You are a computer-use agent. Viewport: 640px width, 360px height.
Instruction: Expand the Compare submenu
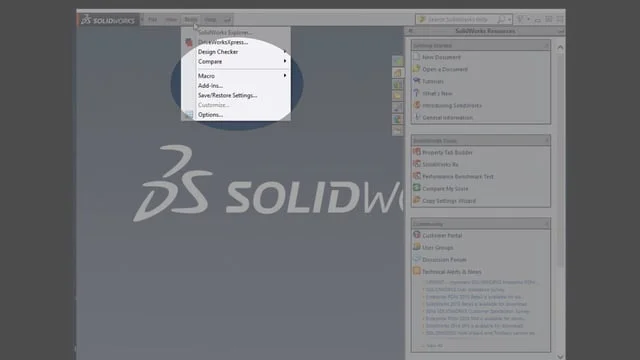click(236, 62)
